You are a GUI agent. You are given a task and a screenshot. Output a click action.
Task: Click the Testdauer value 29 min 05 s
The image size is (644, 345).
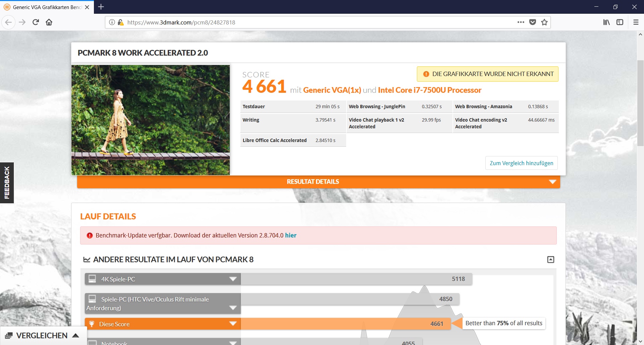(327, 107)
